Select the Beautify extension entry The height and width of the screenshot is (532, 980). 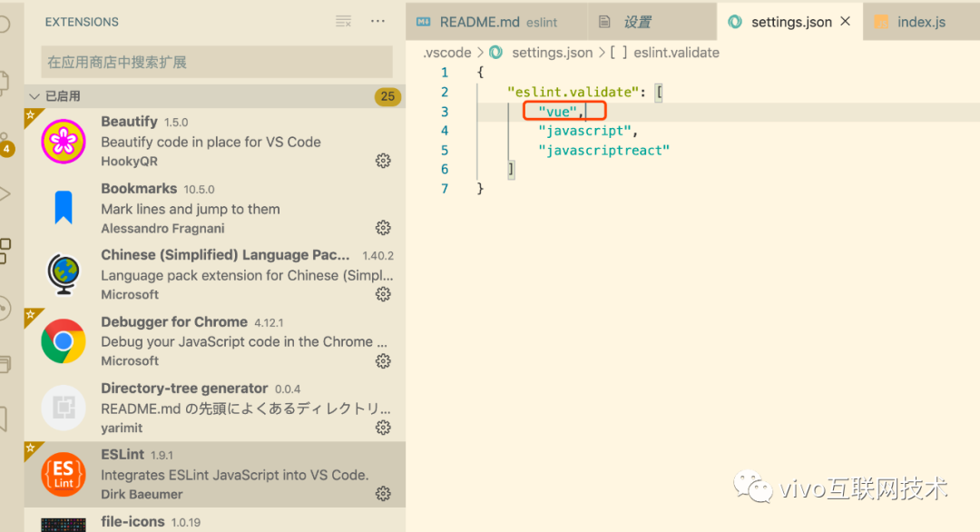tap(215, 142)
